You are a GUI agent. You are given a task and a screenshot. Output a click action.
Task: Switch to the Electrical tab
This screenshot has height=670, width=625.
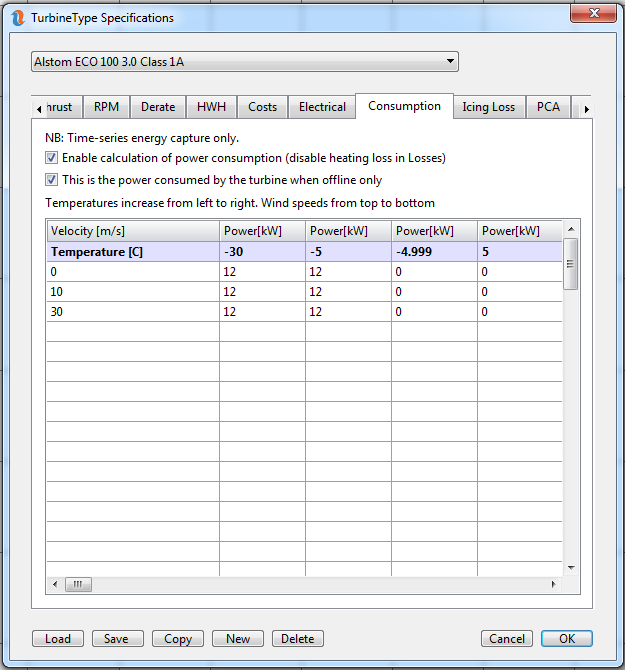click(322, 107)
